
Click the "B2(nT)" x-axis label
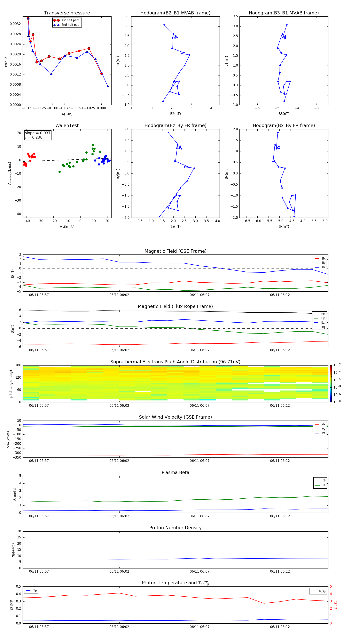pos(175,114)
